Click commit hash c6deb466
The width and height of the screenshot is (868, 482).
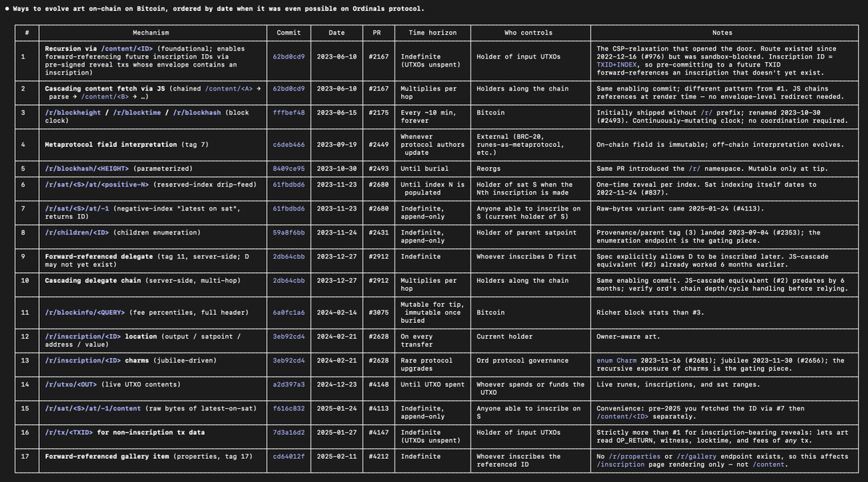[x=288, y=145]
